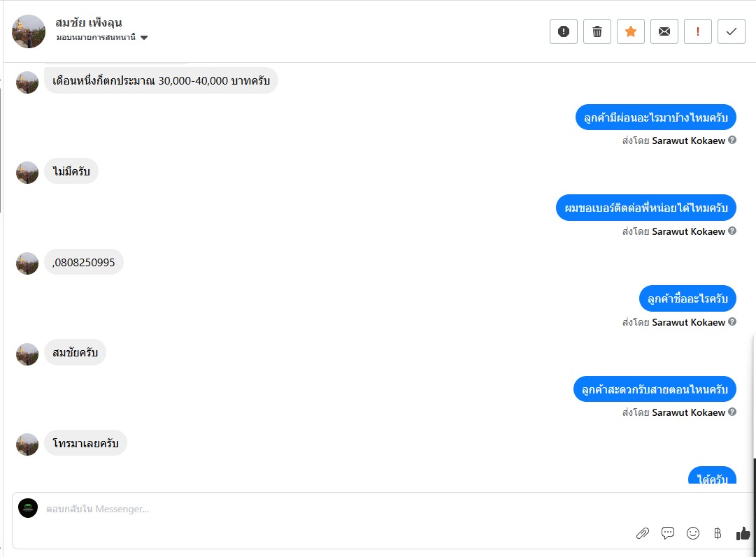Send a thumbs-up like
The image size is (756, 557).
click(743, 533)
